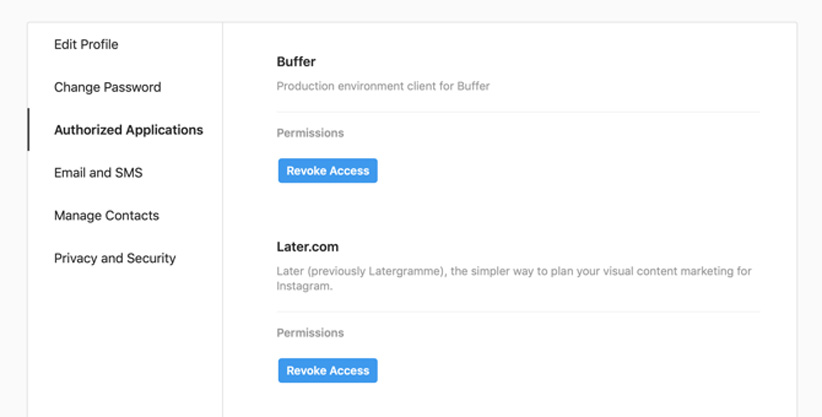Open the Edit Profile settings page
822x417 pixels.
86,44
